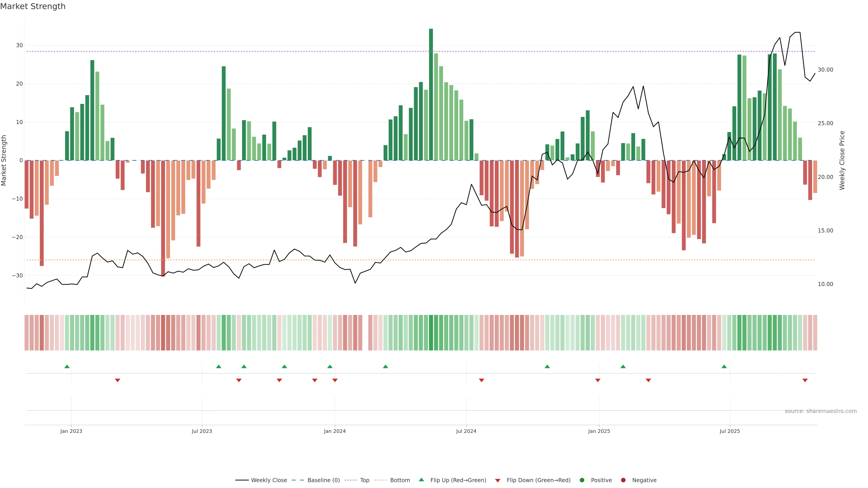Toggle the Top legend entry
This screenshot has height=488, width=868.
point(365,480)
